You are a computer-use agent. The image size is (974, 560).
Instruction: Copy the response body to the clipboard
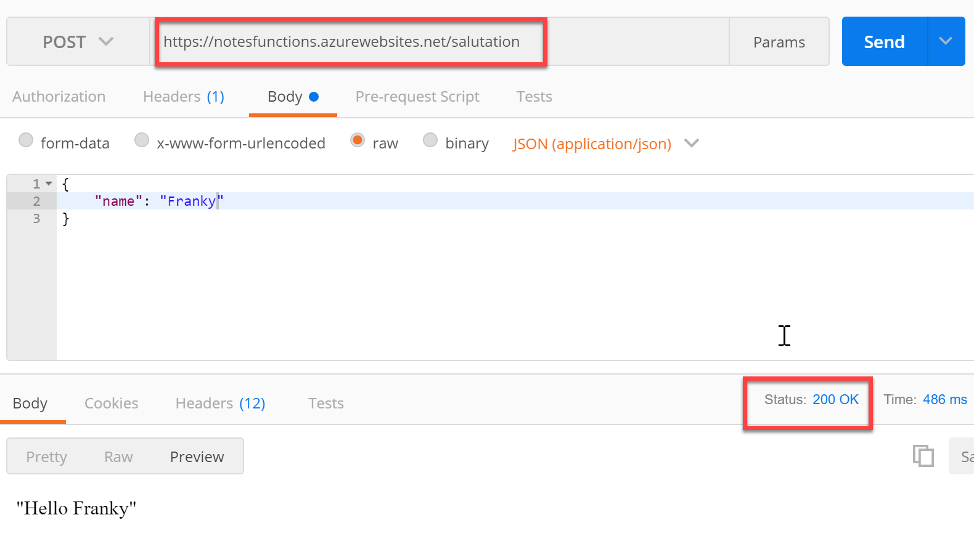pyautogui.click(x=923, y=456)
